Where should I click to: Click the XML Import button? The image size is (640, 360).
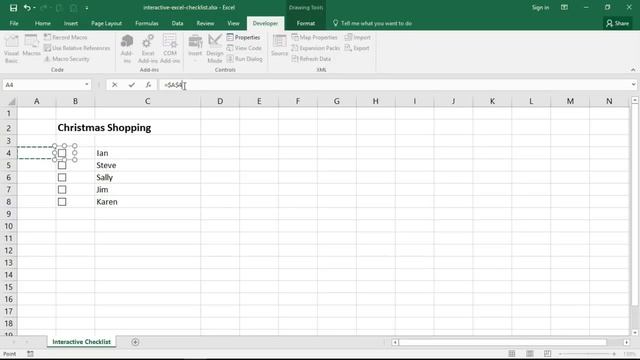358,37
